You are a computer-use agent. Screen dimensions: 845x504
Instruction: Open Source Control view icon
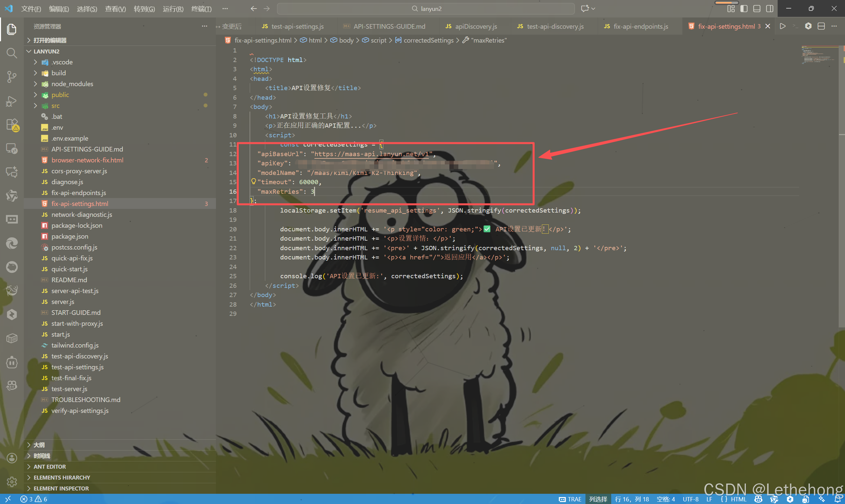12,77
